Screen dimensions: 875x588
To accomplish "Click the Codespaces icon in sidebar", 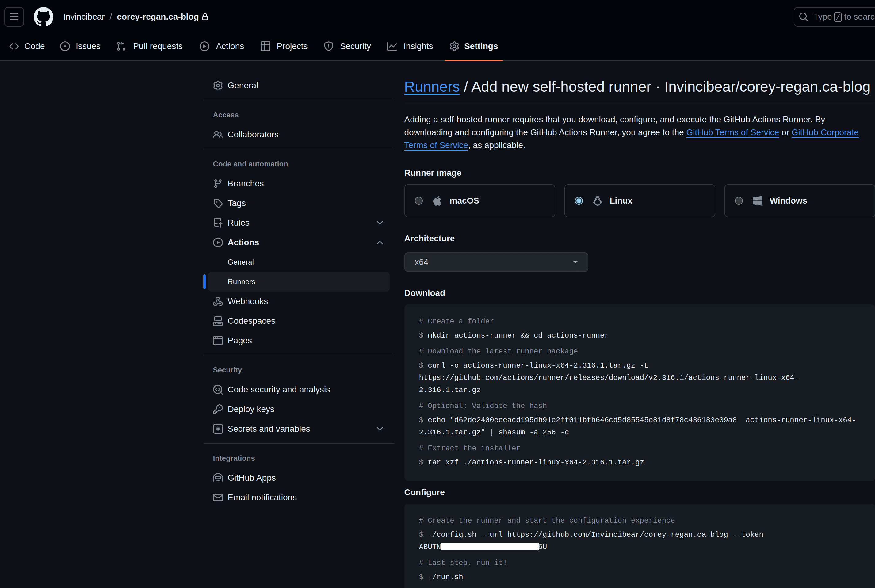I will coord(218,321).
